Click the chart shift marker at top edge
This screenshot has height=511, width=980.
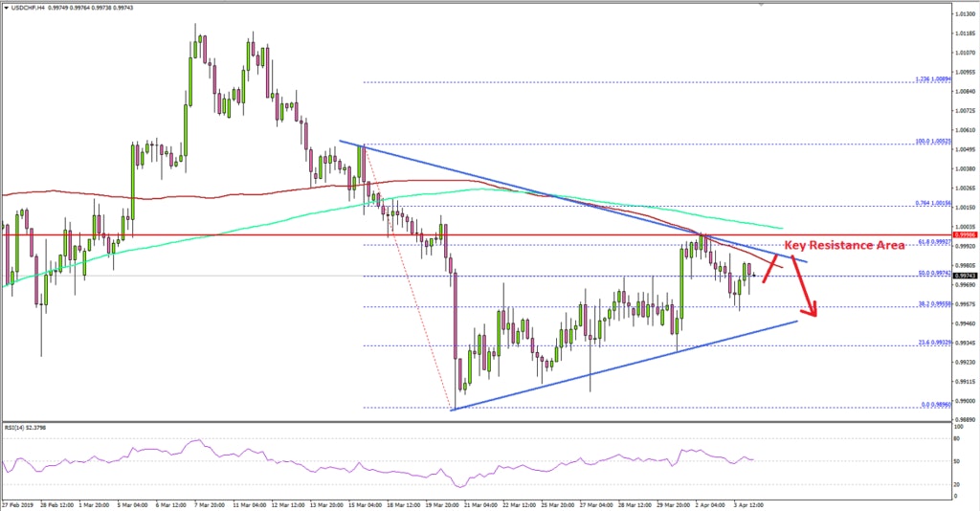pos(761,4)
